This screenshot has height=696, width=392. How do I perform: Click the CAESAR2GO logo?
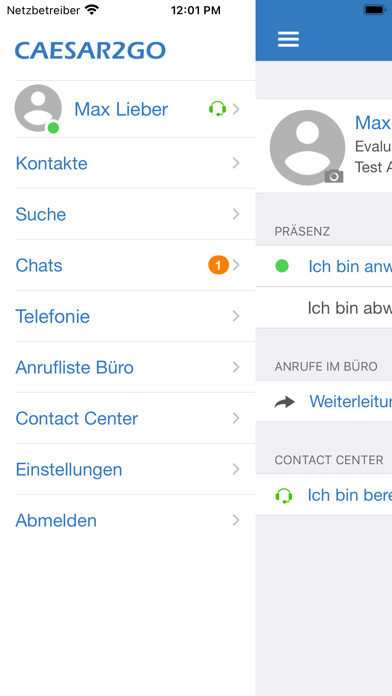(x=91, y=50)
